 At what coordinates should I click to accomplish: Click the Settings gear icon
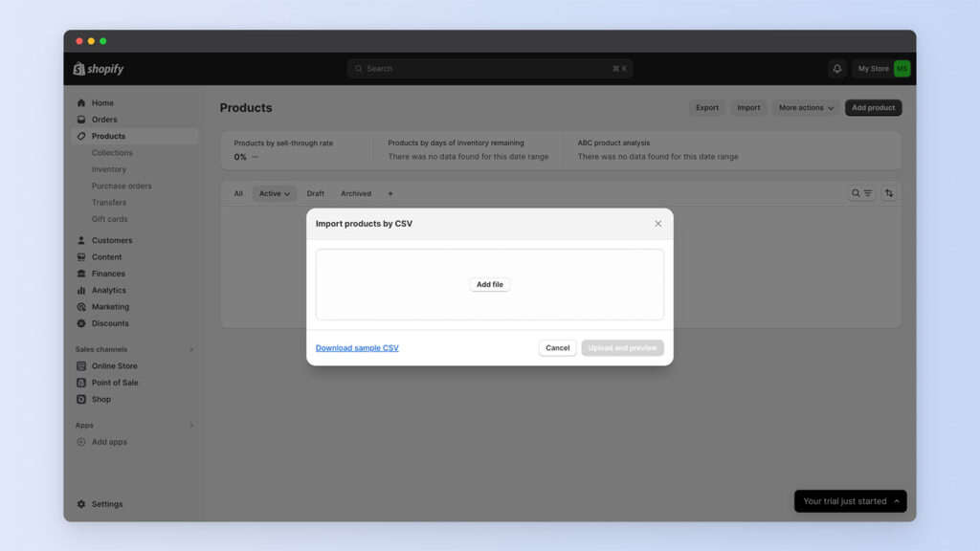point(81,504)
